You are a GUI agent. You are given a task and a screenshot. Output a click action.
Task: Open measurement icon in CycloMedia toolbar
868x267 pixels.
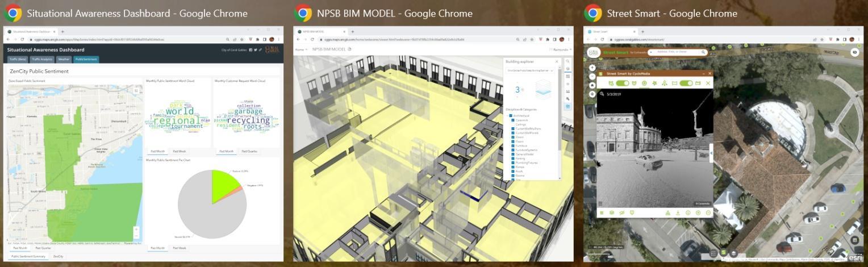pyautogui.click(x=665, y=84)
